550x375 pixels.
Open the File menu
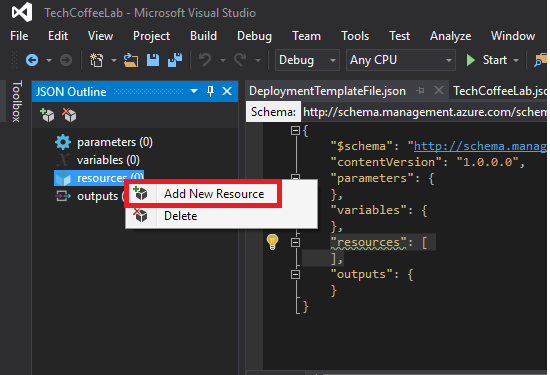[x=19, y=36]
